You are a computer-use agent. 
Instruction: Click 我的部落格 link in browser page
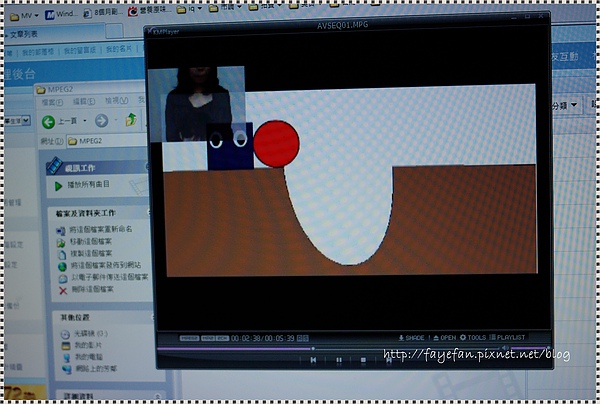pyautogui.click(x=38, y=52)
